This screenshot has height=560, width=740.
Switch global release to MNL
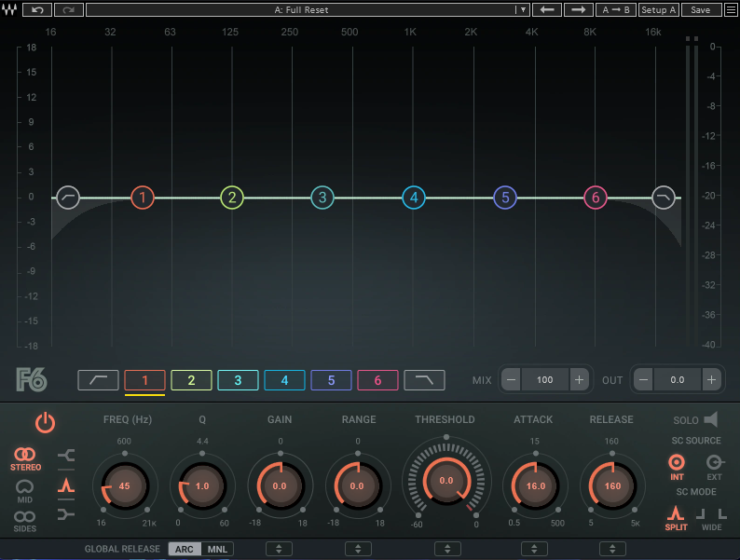(216, 549)
